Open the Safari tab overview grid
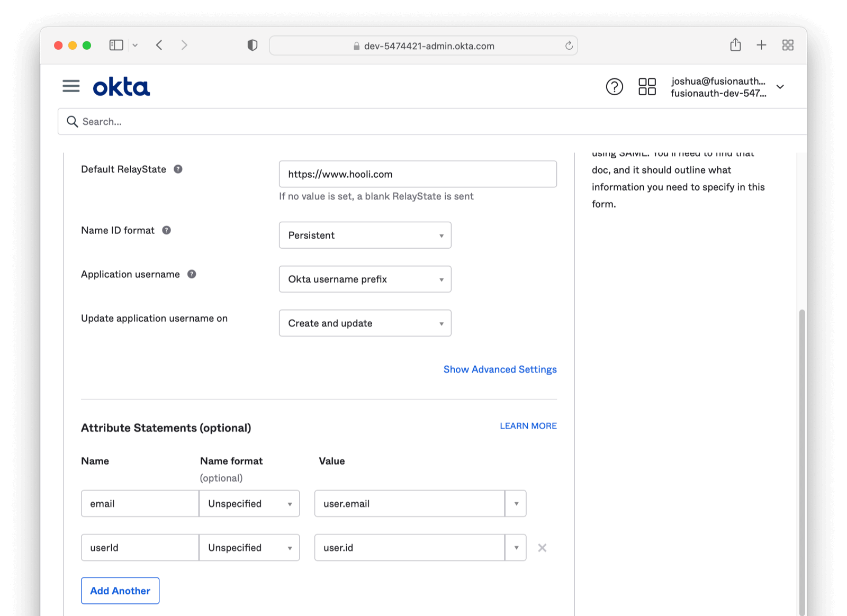The image size is (847, 616). coord(788,45)
